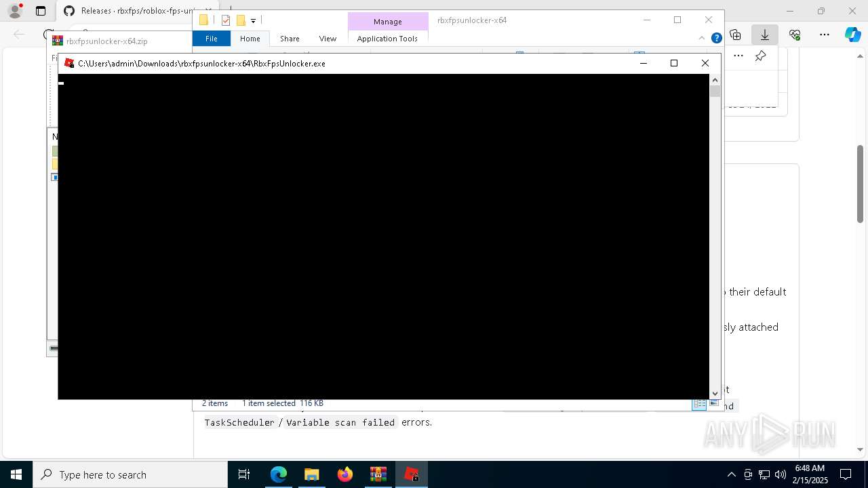Open WinRAR taskbar icon
The width and height of the screenshot is (868, 488).
pos(378,474)
